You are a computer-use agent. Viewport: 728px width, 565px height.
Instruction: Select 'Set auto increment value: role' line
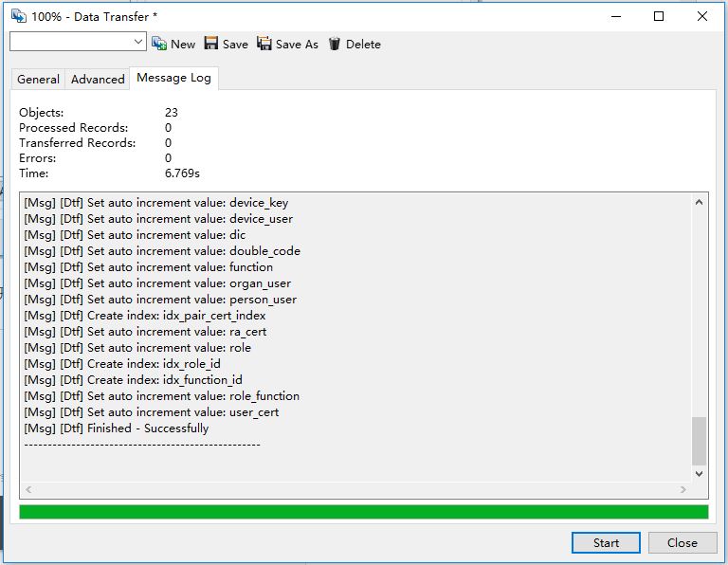tap(137, 348)
